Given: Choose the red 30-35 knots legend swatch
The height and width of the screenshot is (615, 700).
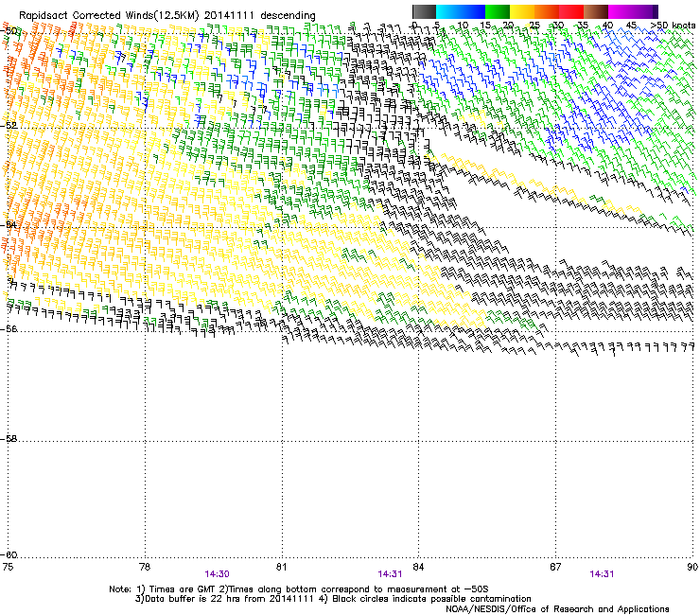Looking at the screenshot, I should pos(571,11).
